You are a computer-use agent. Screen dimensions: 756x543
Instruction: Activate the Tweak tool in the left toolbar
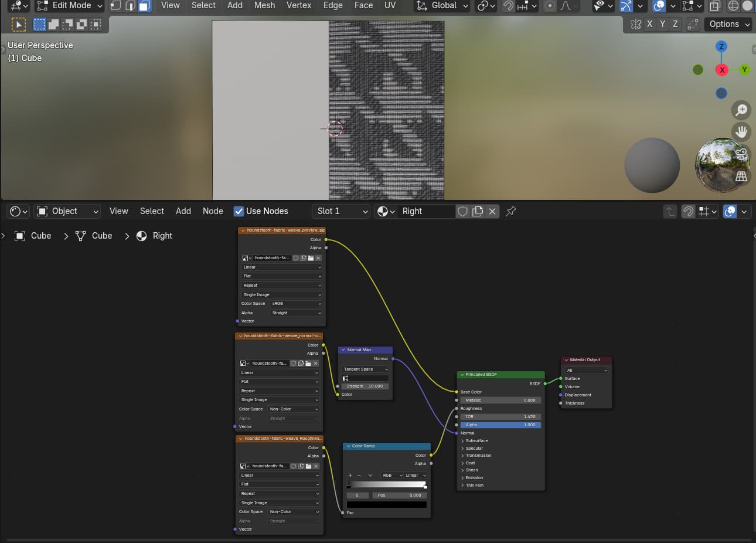pos(19,24)
